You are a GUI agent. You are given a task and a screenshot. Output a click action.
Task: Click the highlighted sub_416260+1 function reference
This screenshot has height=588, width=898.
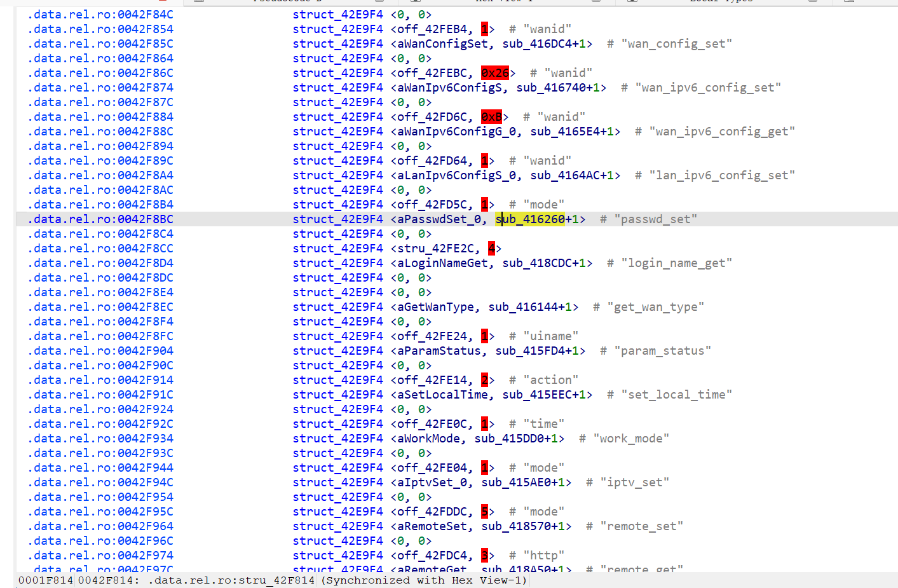[x=536, y=219]
